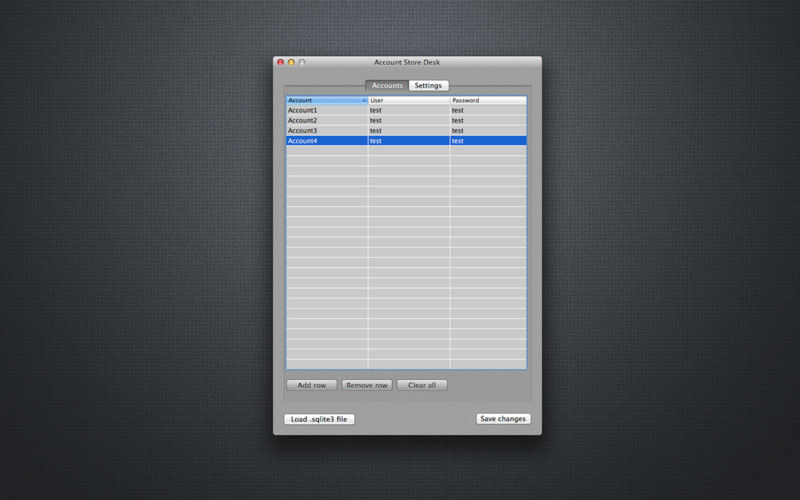
Task: Click the User column header
Action: pos(409,101)
